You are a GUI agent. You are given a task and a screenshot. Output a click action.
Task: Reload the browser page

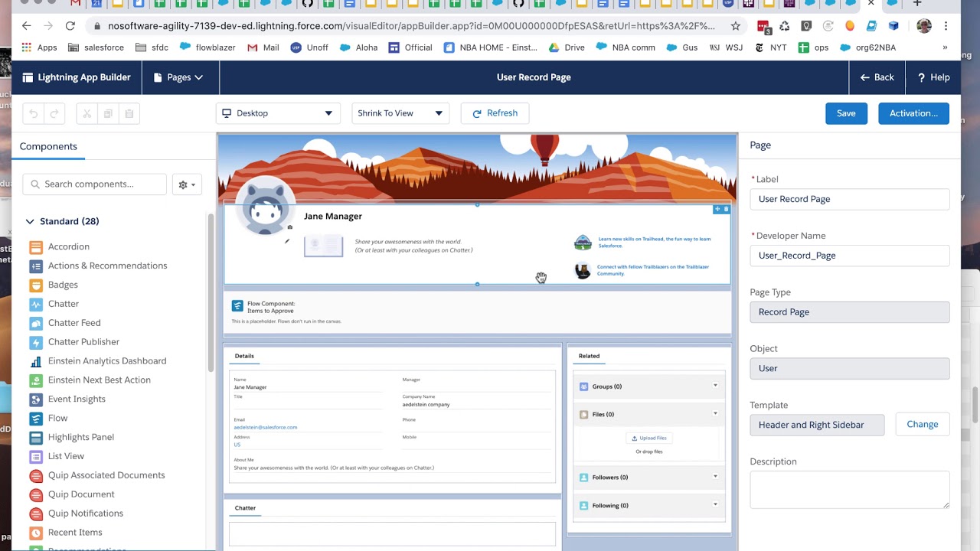[70, 26]
